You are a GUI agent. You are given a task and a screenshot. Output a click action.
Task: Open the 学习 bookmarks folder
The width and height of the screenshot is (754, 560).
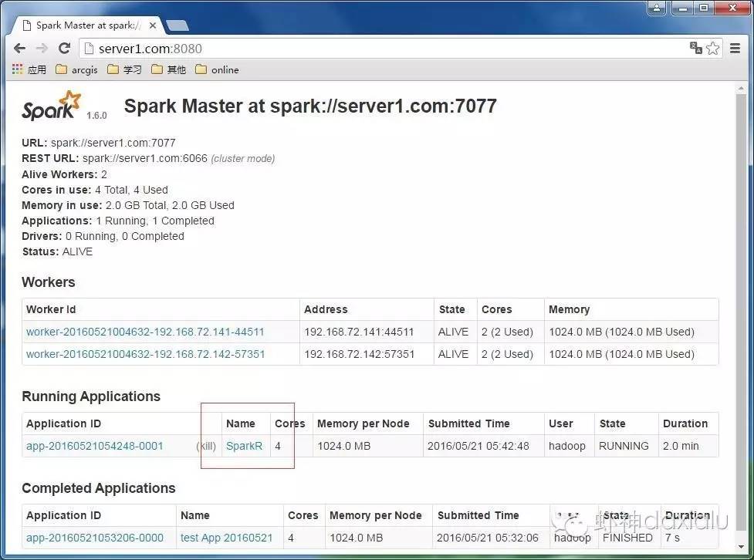124,69
